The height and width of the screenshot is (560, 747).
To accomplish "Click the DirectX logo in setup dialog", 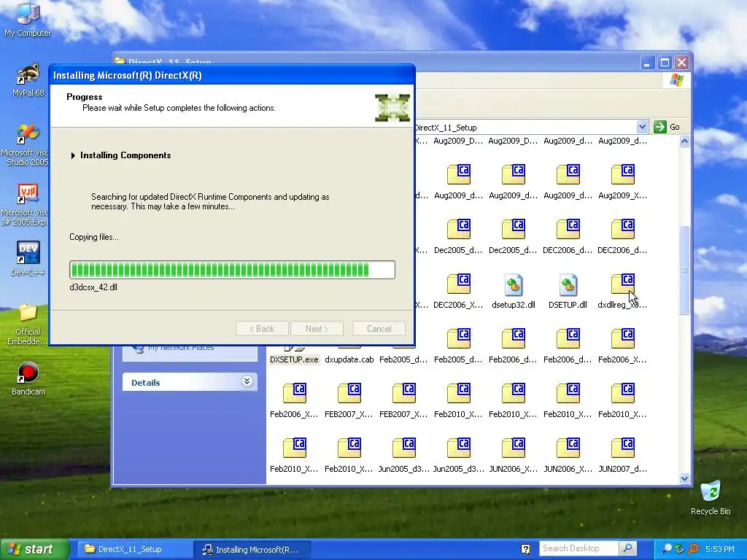I will [392, 108].
